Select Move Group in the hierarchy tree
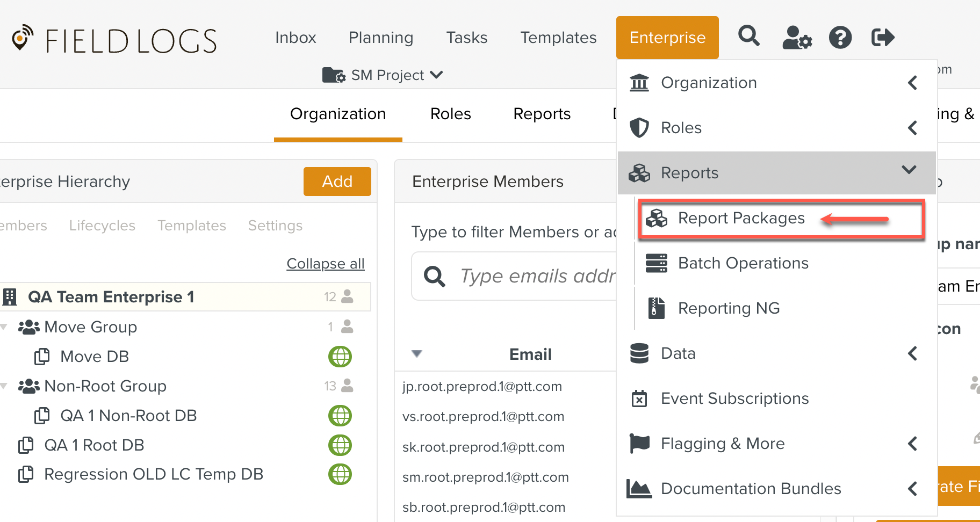The width and height of the screenshot is (980, 522). coord(90,327)
